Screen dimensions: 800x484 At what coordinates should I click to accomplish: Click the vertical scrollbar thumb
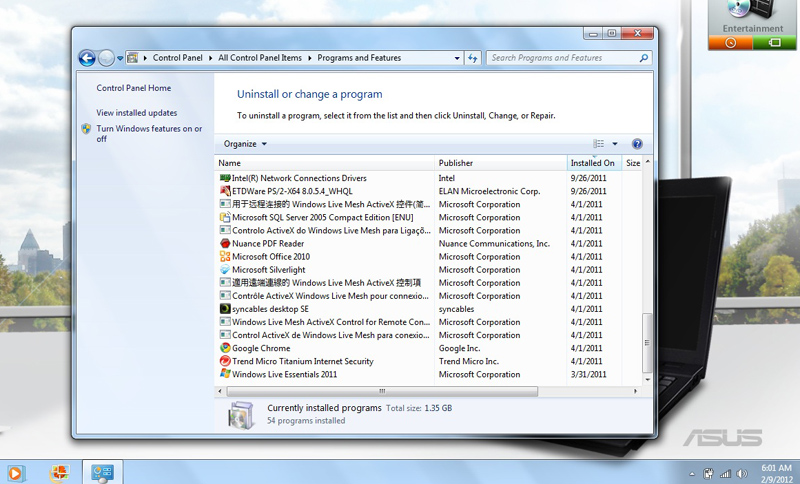[x=647, y=343]
